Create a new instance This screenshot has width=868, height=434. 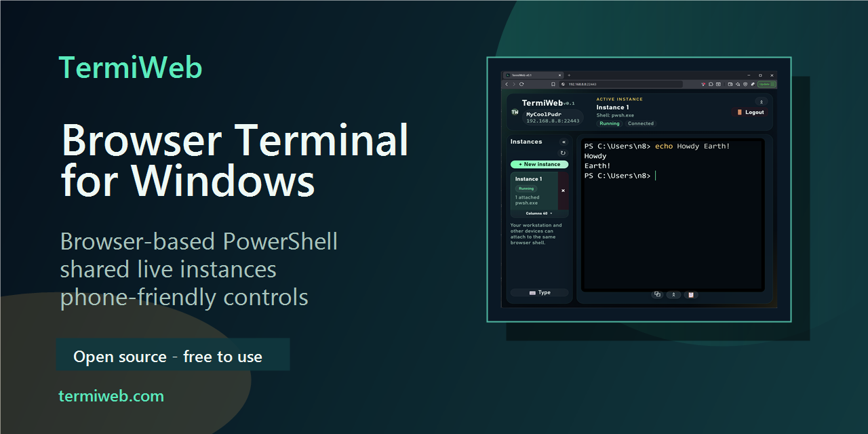[x=540, y=164]
